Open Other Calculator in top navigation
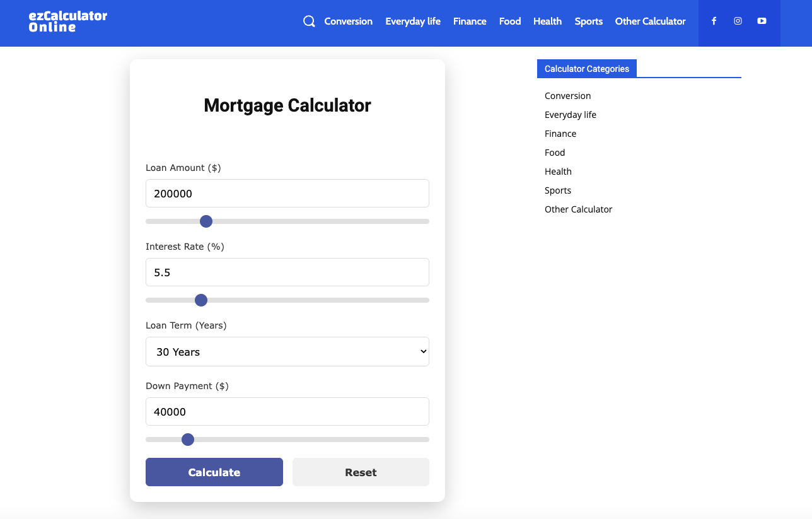 [650, 21]
